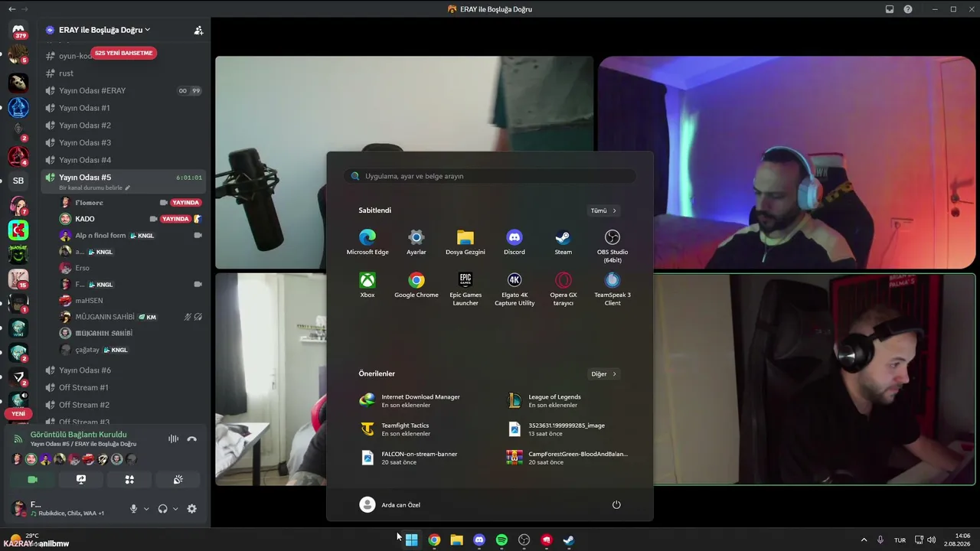This screenshot has height=551, width=980.
Task: Show hidden system tray icons
Action: coord(864,540)
